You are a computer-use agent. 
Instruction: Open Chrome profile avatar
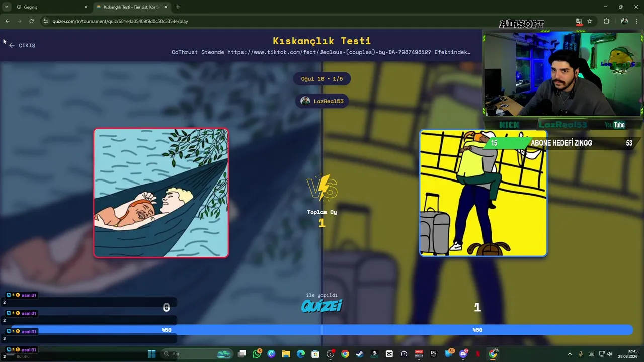tap(624, 21)
